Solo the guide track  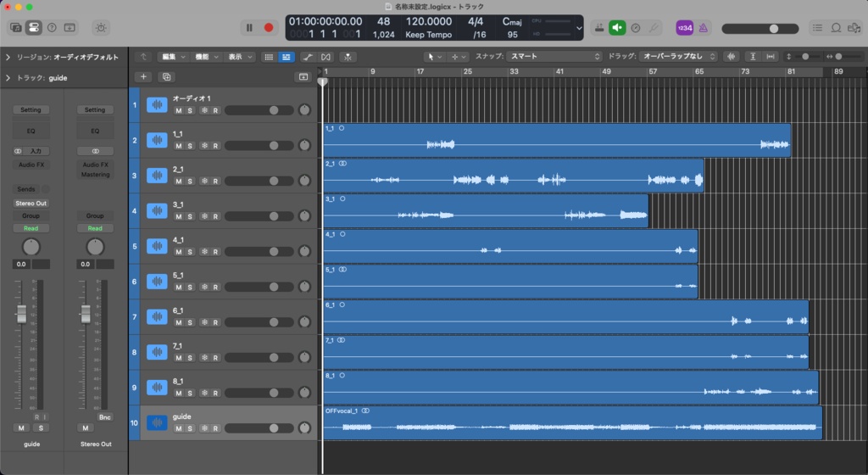click(190, 428)
